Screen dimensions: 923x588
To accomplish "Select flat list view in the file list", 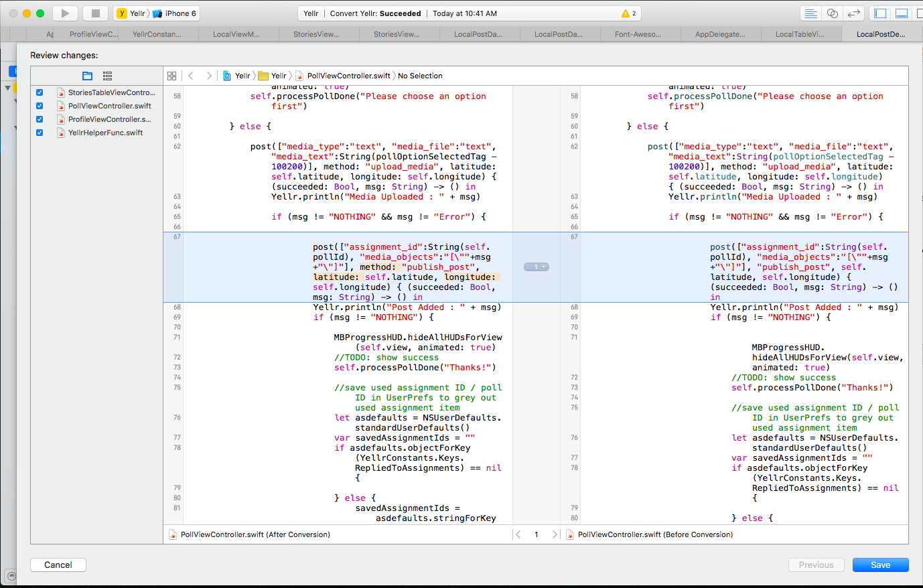I will (x=107, y=76).
